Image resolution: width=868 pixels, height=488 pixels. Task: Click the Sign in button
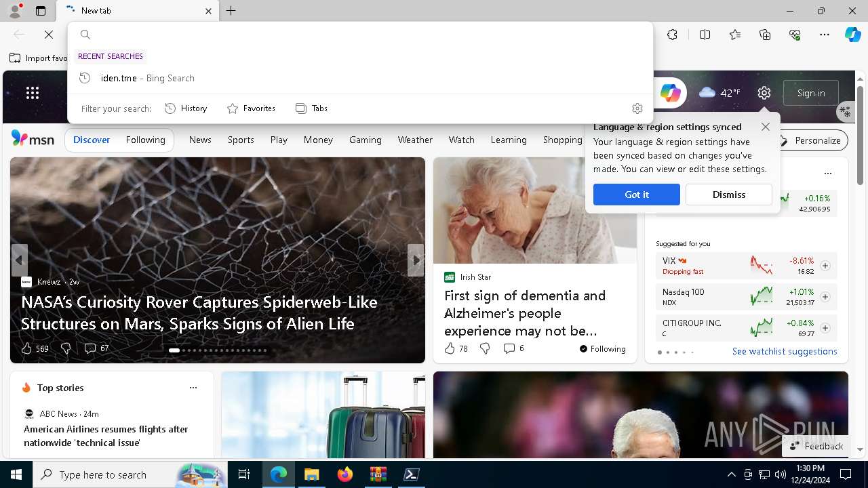pos(811,93)
